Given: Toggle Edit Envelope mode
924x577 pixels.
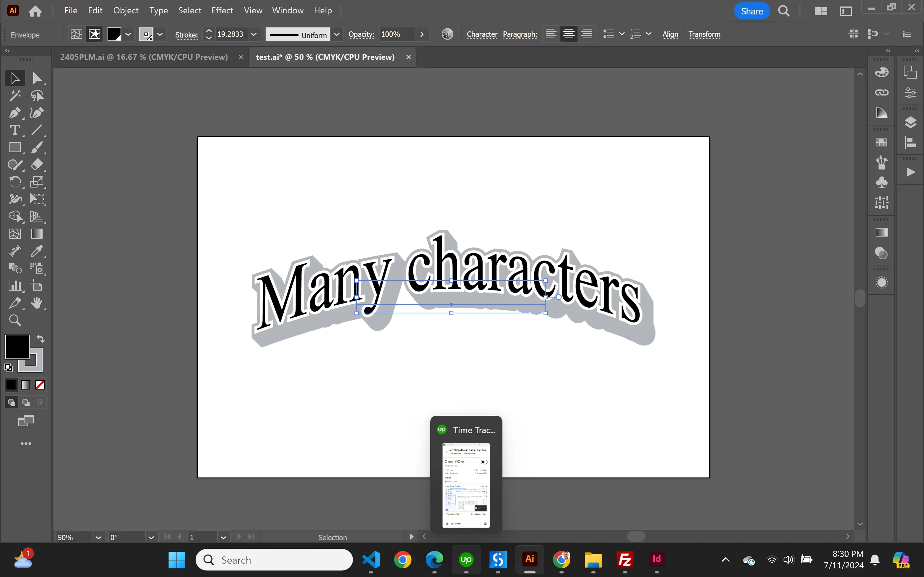Looking at the screenshot, I should click(x=76, y=34).
